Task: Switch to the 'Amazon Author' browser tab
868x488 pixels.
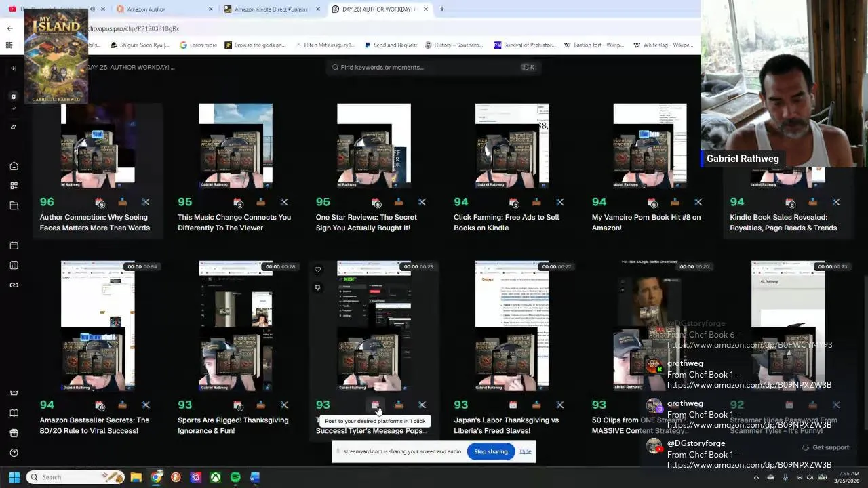Action: click(x=164, y=9)
